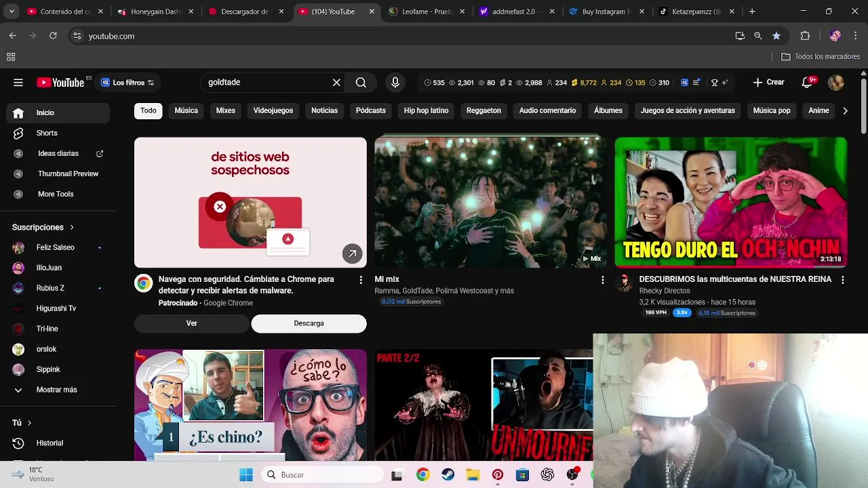Expand the Suscripciones section arrow
The width and height of the screenshot is (868, 488).
[x=72, y=227]
